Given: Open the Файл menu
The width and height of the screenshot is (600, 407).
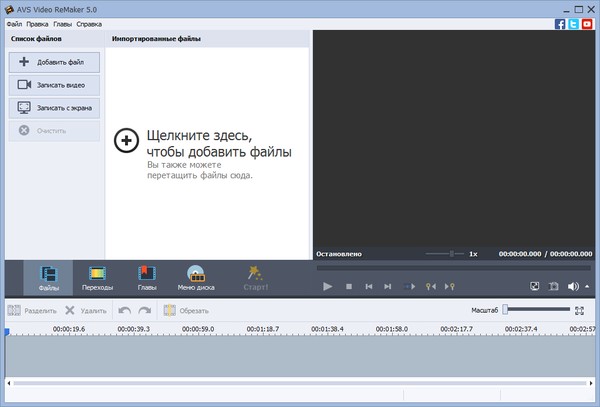Looking at the screenshot, I should coord(13,23).
